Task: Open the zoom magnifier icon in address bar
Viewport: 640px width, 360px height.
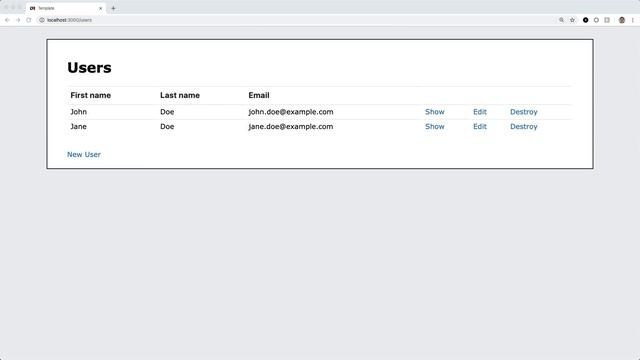Action: [x=561, y=20]
